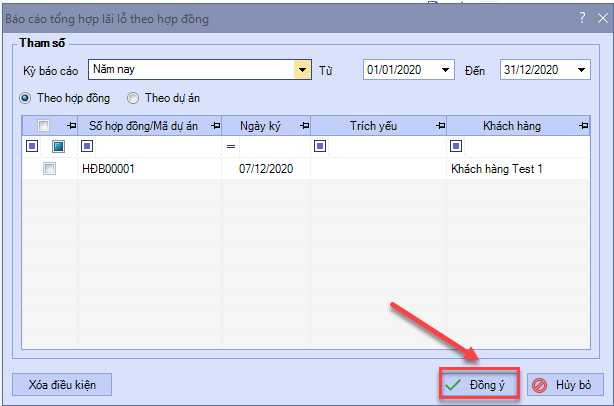Click the teal filter icon in checkbox column
614x406 pixels.
[x=58, y=146]
